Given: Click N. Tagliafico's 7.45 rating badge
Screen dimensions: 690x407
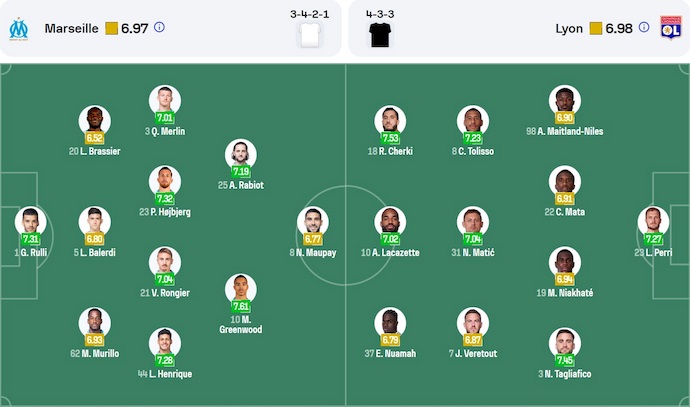Looking at the screenshot, I should pos(565,361).
